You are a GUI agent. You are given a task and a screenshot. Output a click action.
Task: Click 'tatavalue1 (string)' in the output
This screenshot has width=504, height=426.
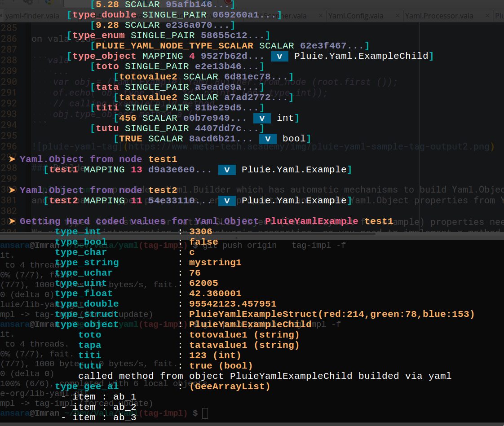coord(244,345)
